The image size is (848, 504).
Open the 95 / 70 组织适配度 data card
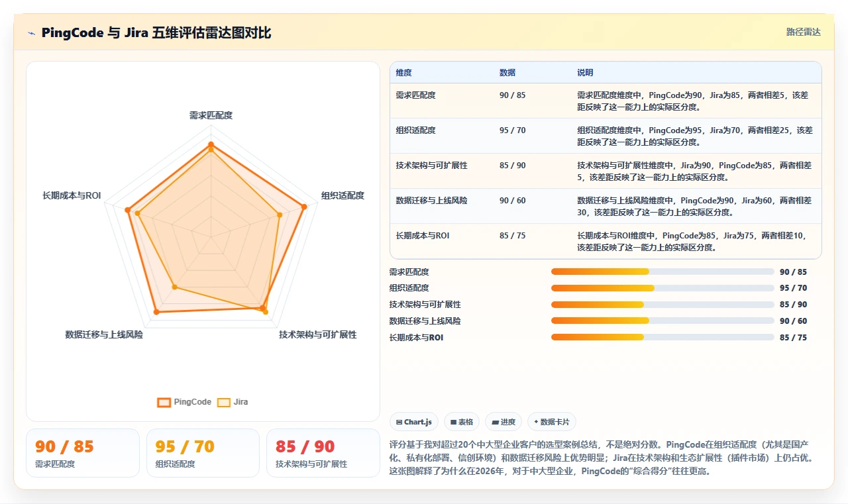click(203, 453)
